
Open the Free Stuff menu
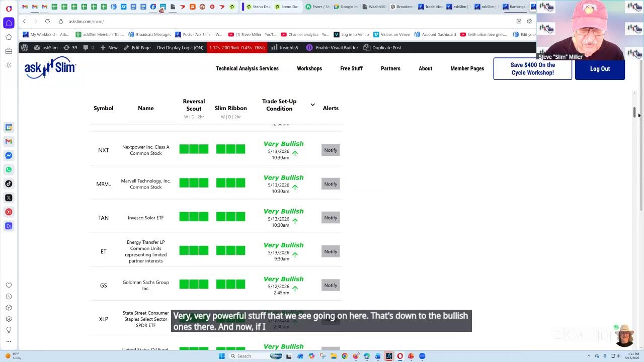[x=351, y=68]
